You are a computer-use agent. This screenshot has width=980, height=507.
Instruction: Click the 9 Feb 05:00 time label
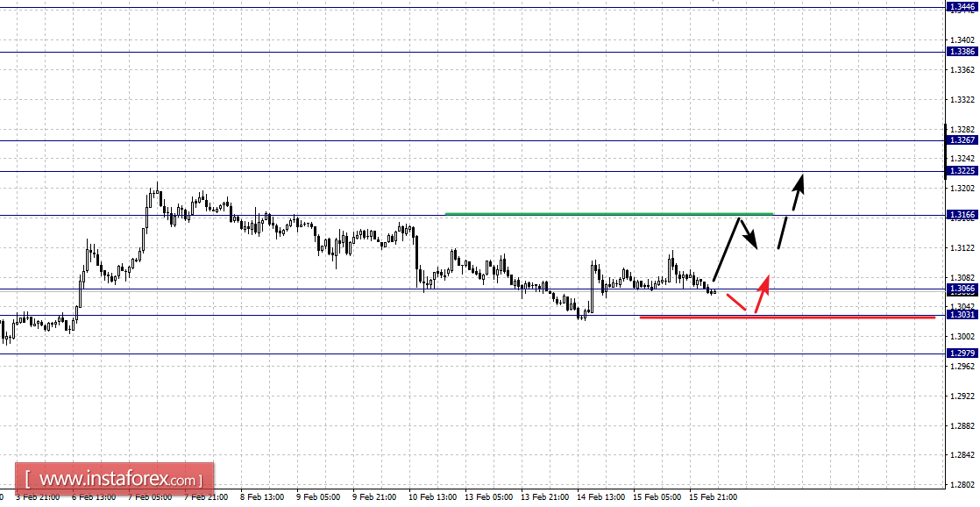point(319,497)
